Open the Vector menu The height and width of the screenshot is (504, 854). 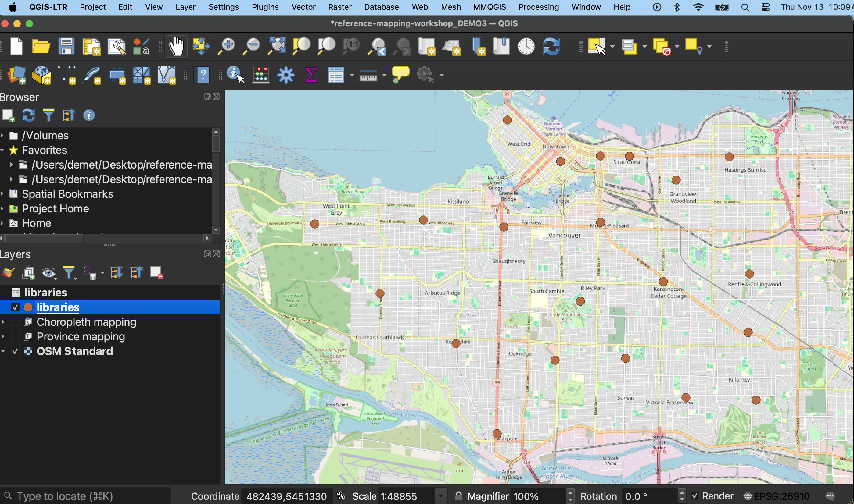point(303,7)
